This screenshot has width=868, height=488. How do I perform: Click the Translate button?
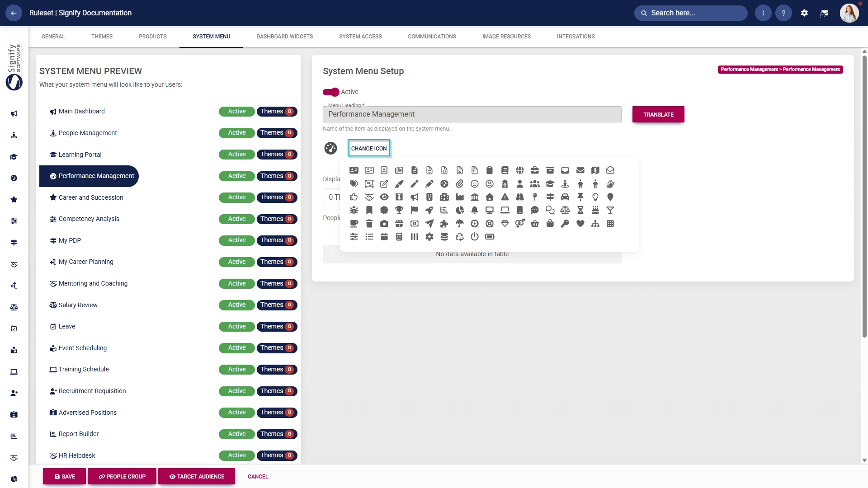pos(658,115)
